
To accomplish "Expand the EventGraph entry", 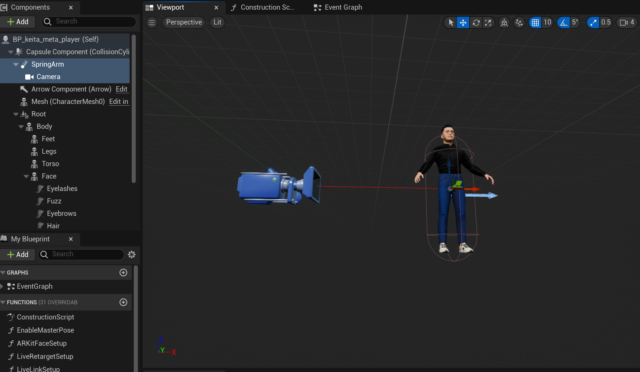I will [x=2, y=287].
